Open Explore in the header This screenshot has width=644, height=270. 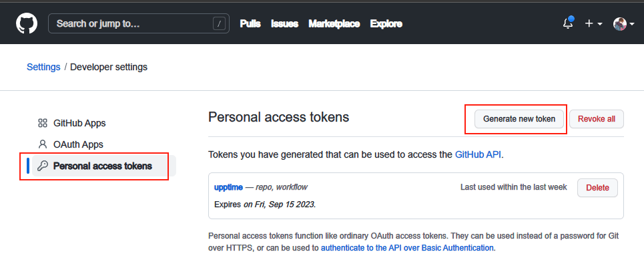pos(386,24)
